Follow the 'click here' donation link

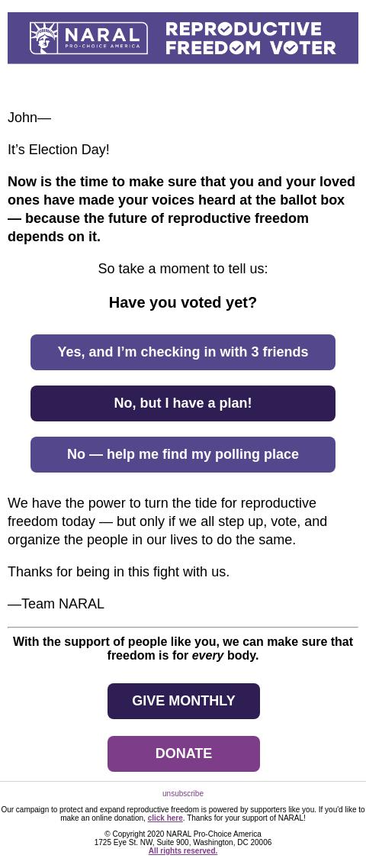pyautogui.click(x=165, y=818)
